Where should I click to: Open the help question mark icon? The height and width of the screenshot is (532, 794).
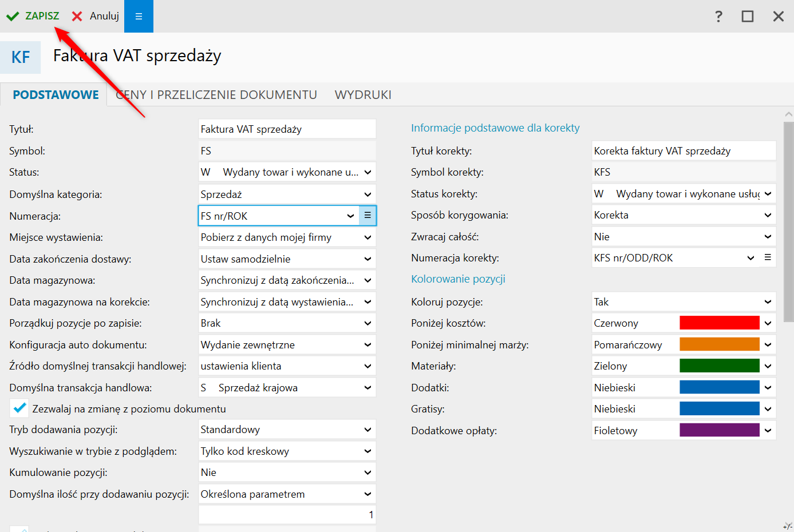[718, 16]
